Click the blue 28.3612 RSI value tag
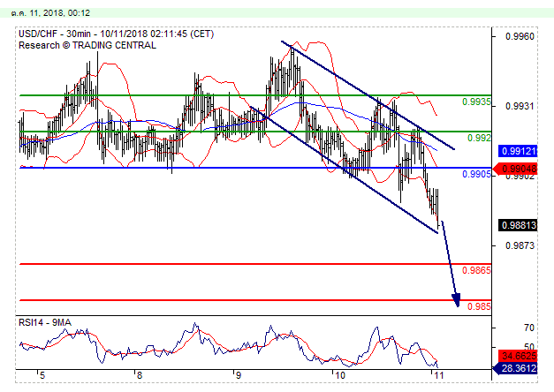Screen dimensions: 554x392 515,368
